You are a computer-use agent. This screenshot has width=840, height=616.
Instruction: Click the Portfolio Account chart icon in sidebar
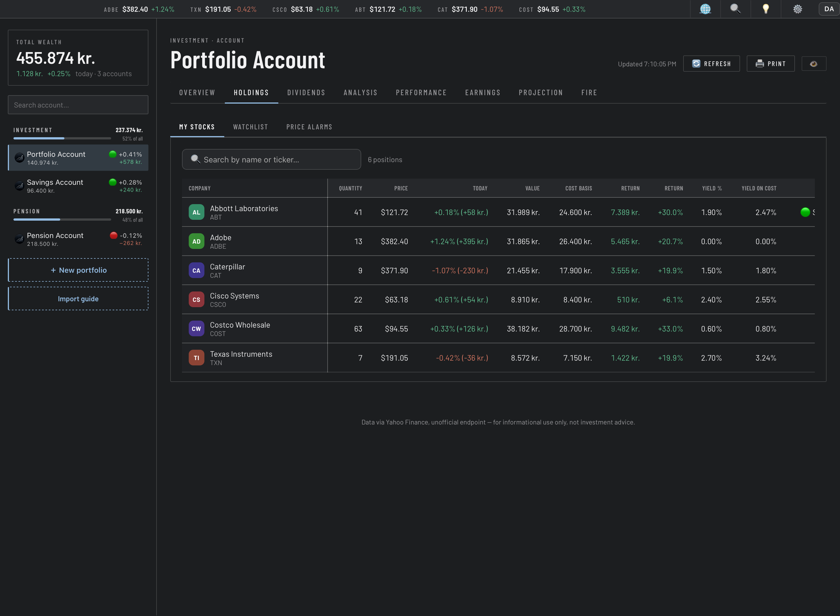point(19,158)
